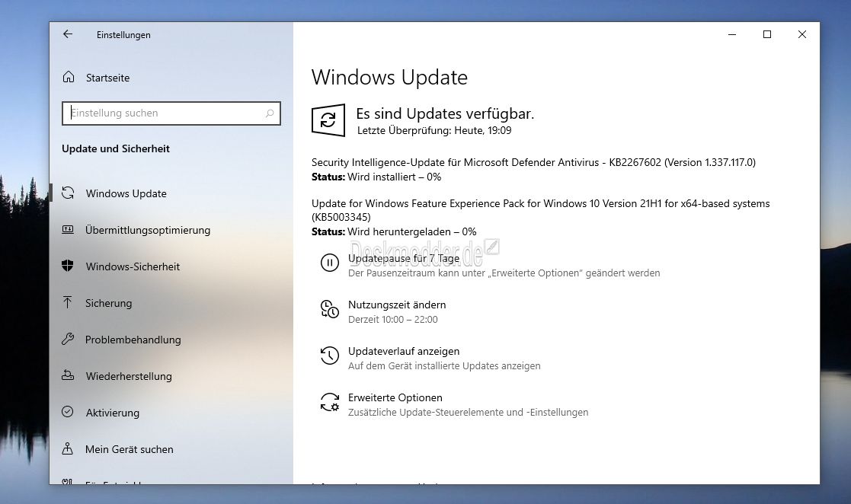Click 'Wird installiert – 0%' status
This screenshot has width=851, height=504.
point(394,177)
